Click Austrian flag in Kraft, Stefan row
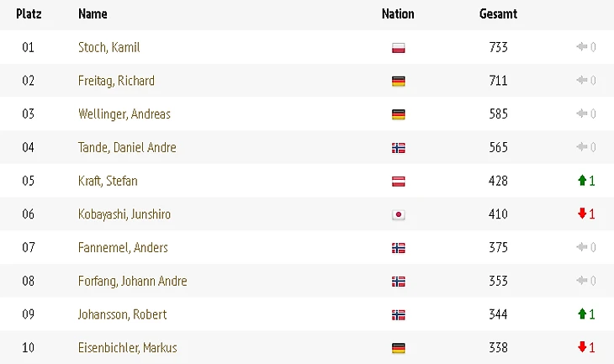Viewport: 614px width, 364px height. (x=398, y=182)
